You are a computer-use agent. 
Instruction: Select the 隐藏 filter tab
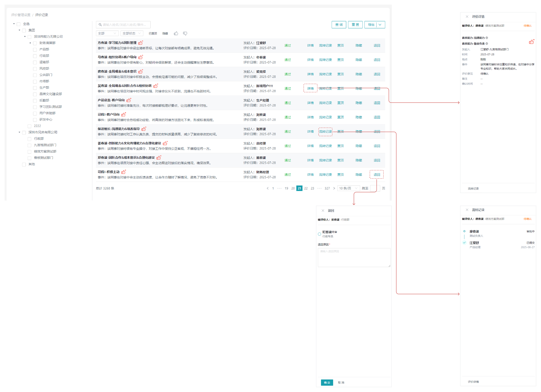pos(165,33)
